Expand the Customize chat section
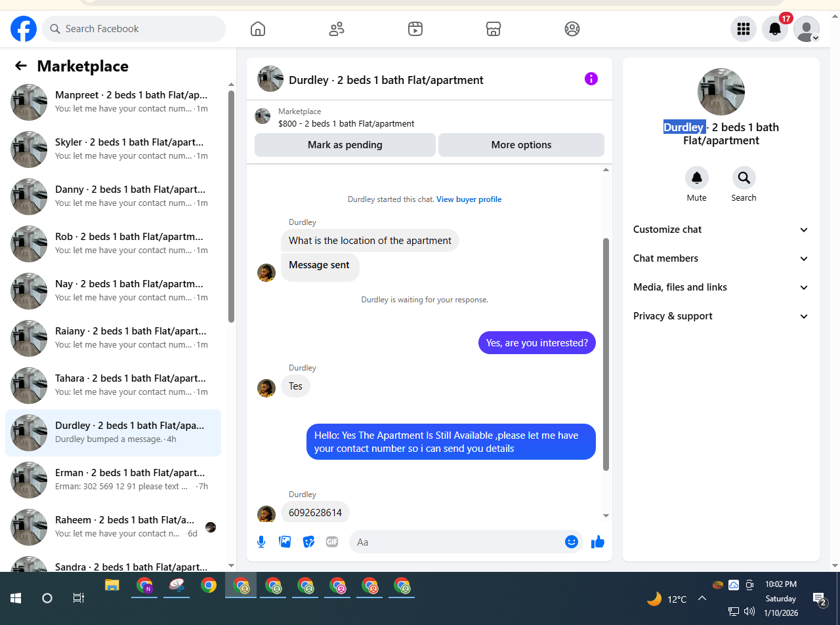This screenshot has height=625, width=840. click(x=721, y=230)
